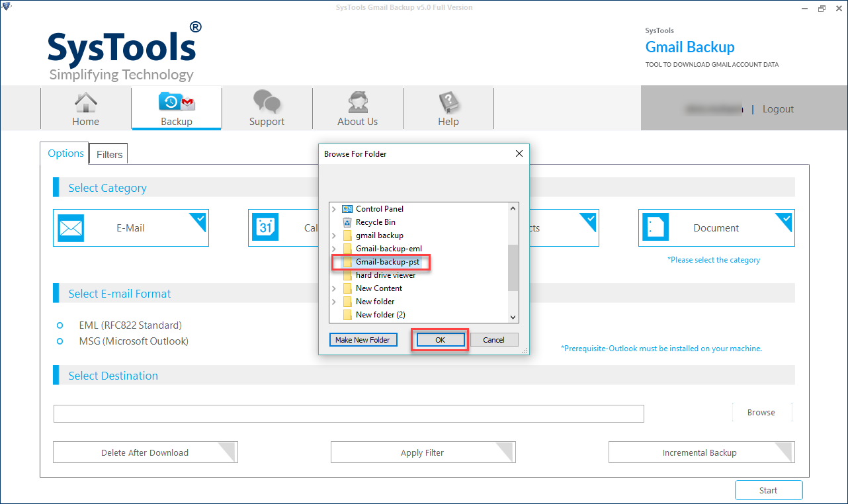Choose MSG (Microsoft Outlook) radio option
The image size is (848, 504).
pos(60,341)
